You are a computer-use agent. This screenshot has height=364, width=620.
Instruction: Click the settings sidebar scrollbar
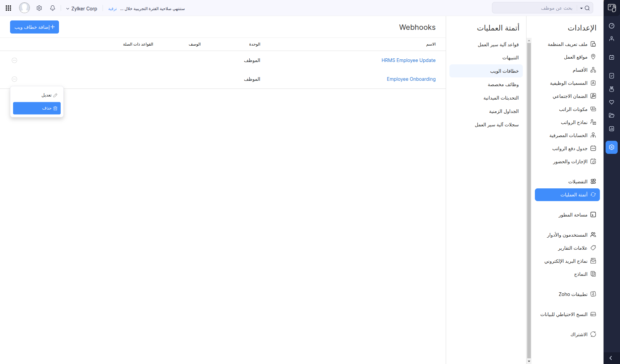(x=529, y=201)
